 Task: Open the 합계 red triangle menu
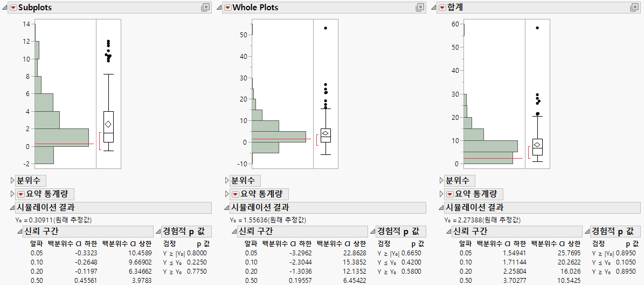click(442, 8)
